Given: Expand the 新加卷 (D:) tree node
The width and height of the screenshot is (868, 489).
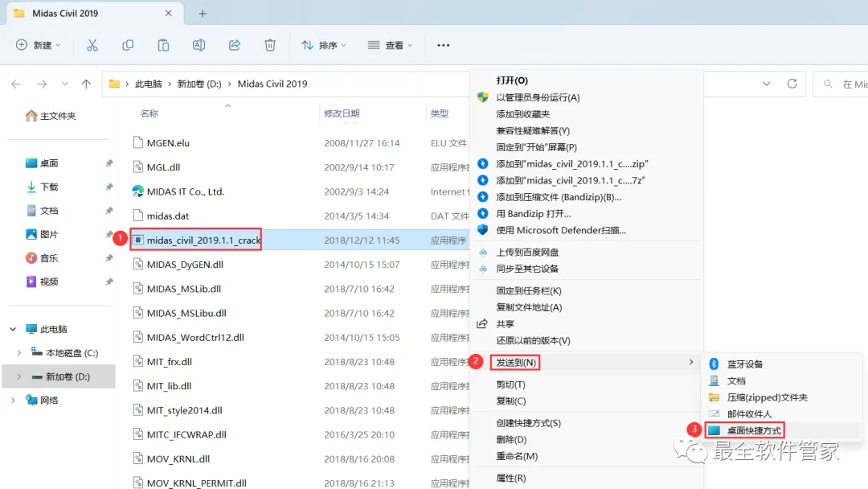Looking at the screenshot, I should pyautogui.click(x=19, y=376).
